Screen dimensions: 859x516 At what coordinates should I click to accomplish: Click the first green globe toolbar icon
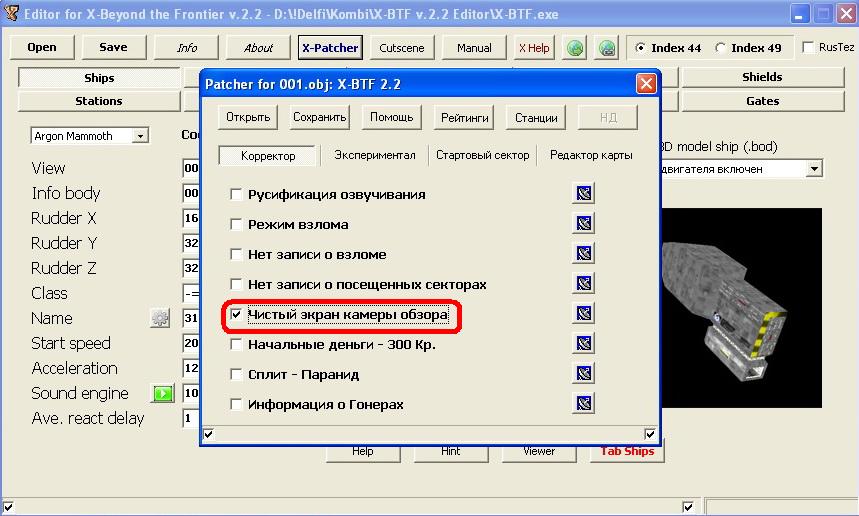point(575,48)
